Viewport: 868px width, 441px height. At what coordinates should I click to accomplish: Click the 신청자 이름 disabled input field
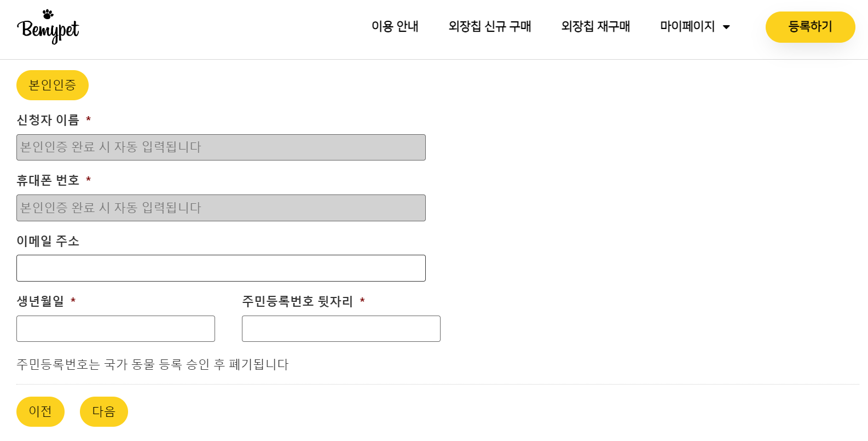pyautogui.click(x=221, y=147)
